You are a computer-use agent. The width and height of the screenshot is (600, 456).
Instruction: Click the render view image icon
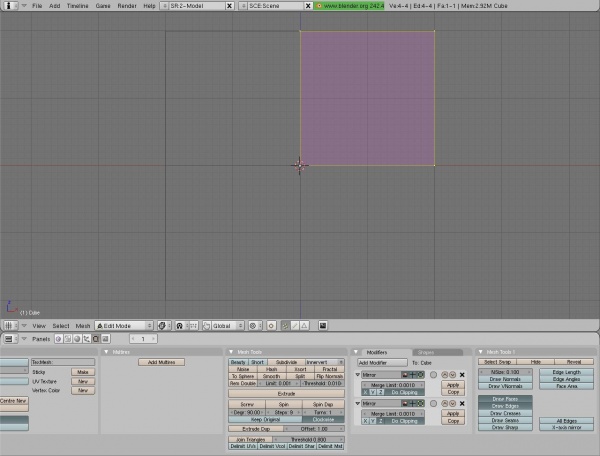tap(323, 326)
